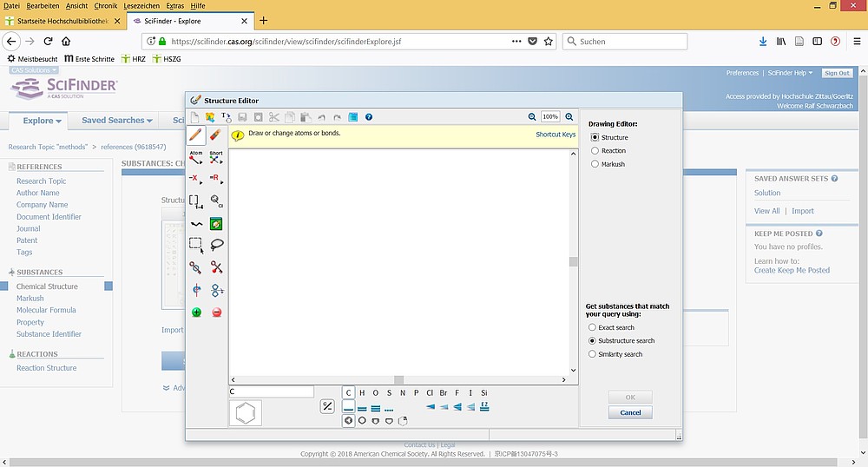Enable Similarity search option
Image resolution: width=868 pixels, height=467 pixels.
(593, 354)
